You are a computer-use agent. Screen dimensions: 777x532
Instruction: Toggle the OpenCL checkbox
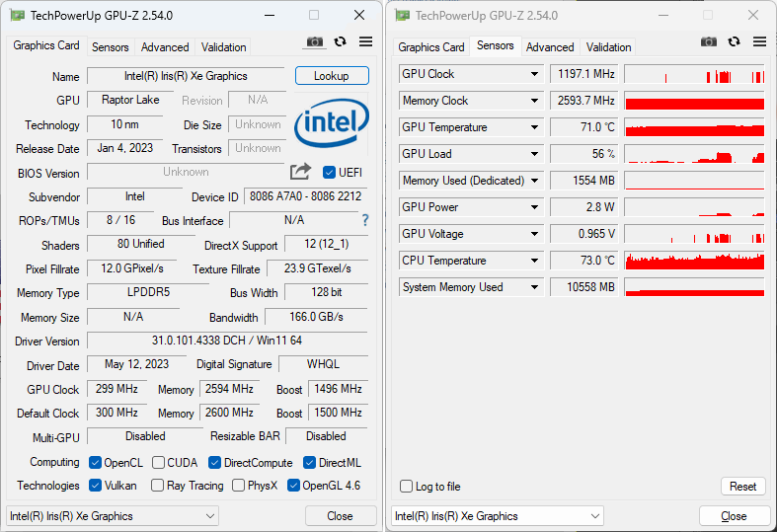[95, 463]
